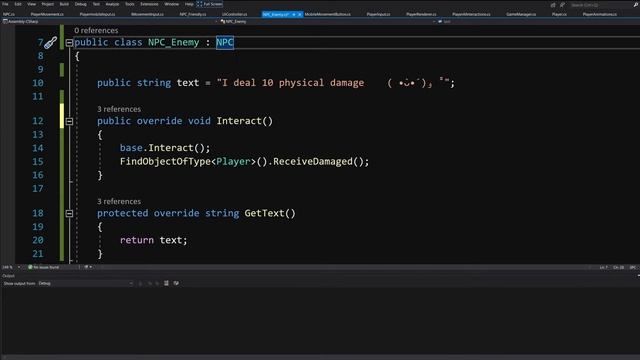The height and width of the screenshot is (360, 640).
Task: Click the live share icon near search
Action: (553, 5)
